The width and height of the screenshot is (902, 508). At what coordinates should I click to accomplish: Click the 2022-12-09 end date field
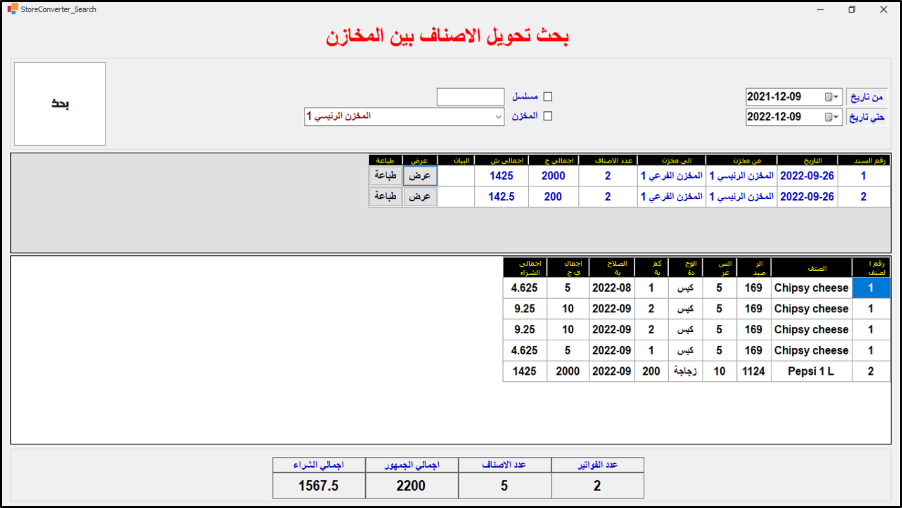(x=785, y=118)
